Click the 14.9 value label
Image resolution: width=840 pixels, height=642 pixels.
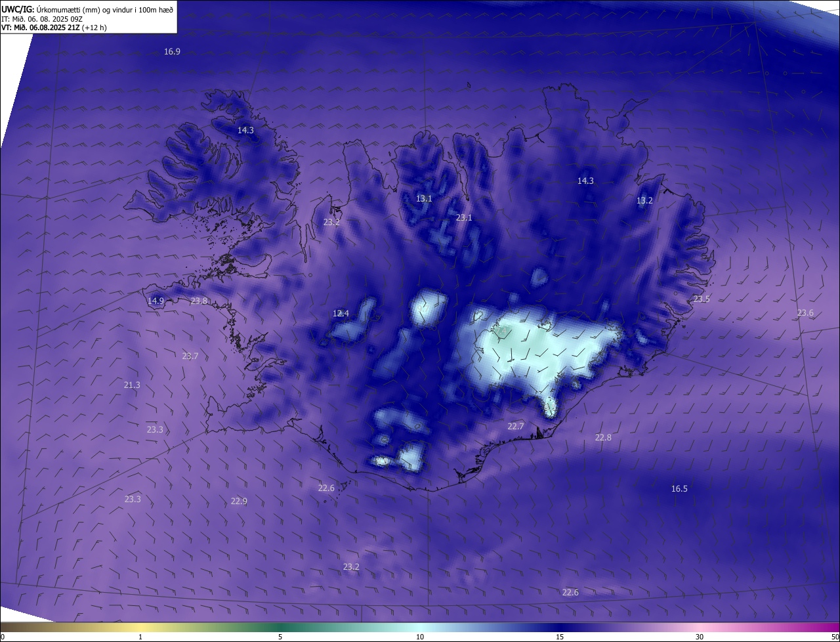point(156,301)
